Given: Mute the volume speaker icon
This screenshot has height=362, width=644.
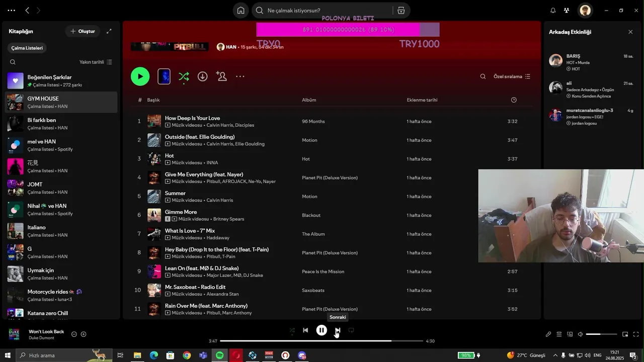Looking at the screenshot, I should (x=580, y=334).
